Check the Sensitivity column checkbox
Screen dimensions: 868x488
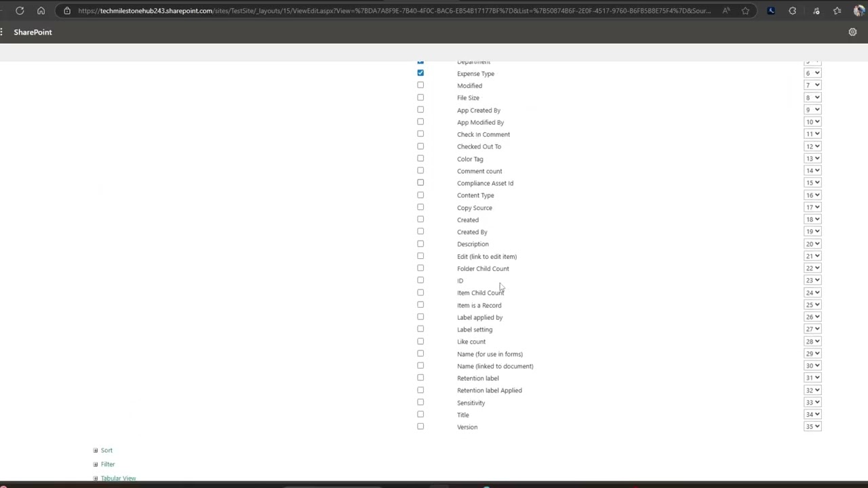pos(420,403)
